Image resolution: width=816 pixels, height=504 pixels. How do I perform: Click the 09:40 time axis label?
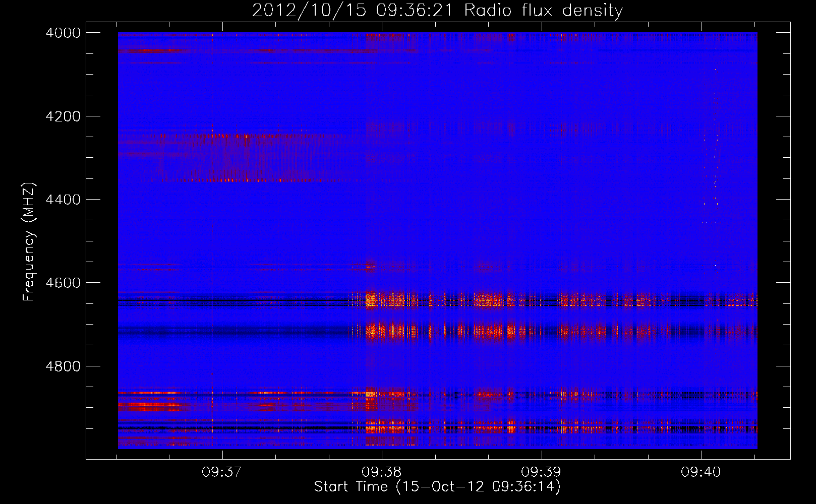(701, 472)
